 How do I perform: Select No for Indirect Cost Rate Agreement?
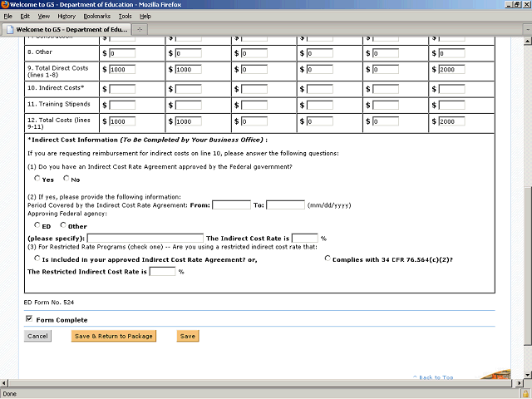click(66, 179)
